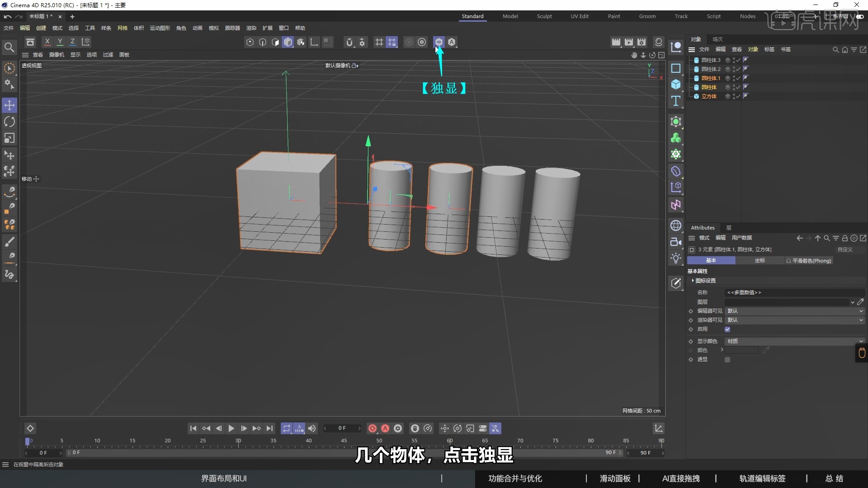
Task: Open the 对象 menu in the Object Manager
Action: 753,50
